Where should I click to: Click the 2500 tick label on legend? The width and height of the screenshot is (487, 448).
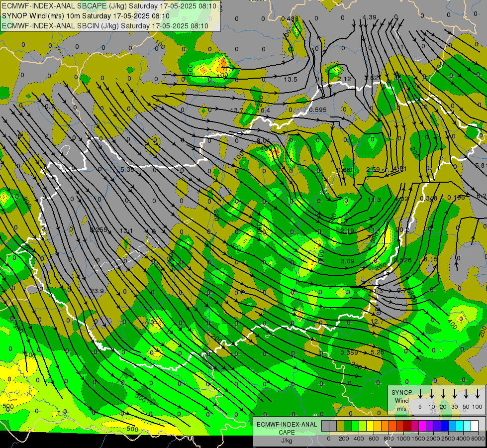[448, 439]
